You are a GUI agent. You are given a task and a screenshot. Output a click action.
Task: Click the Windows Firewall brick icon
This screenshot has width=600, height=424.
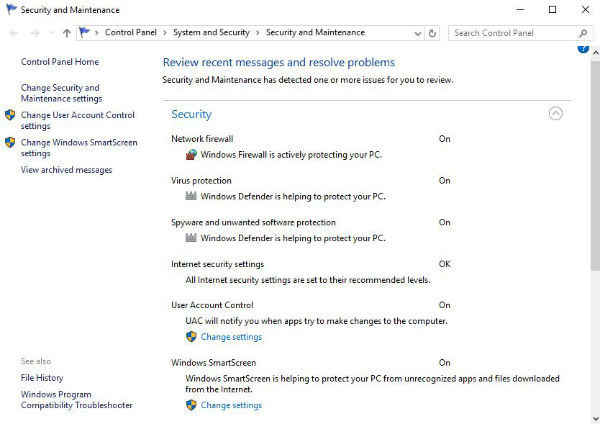pyautogui.click(x=191, y=155)
